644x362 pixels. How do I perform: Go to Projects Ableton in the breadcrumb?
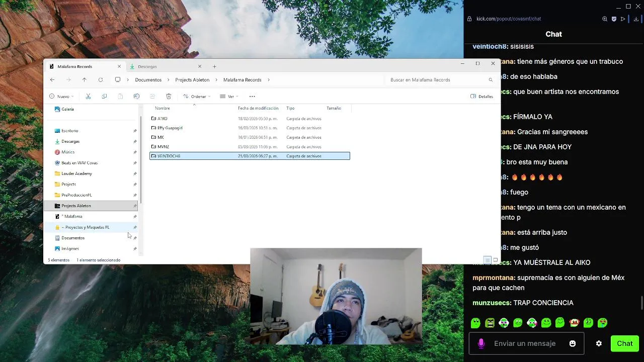click(x=192, y=80)
